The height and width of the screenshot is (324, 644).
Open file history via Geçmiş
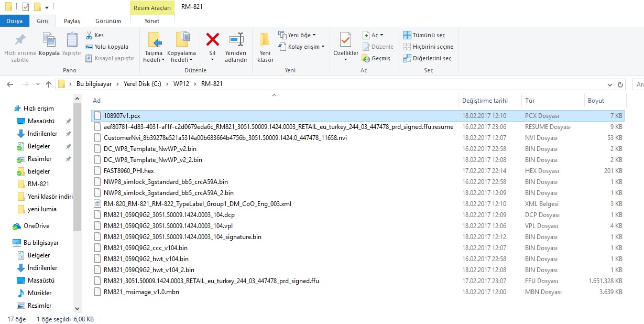pyautogui.click(x=376, y=58)
